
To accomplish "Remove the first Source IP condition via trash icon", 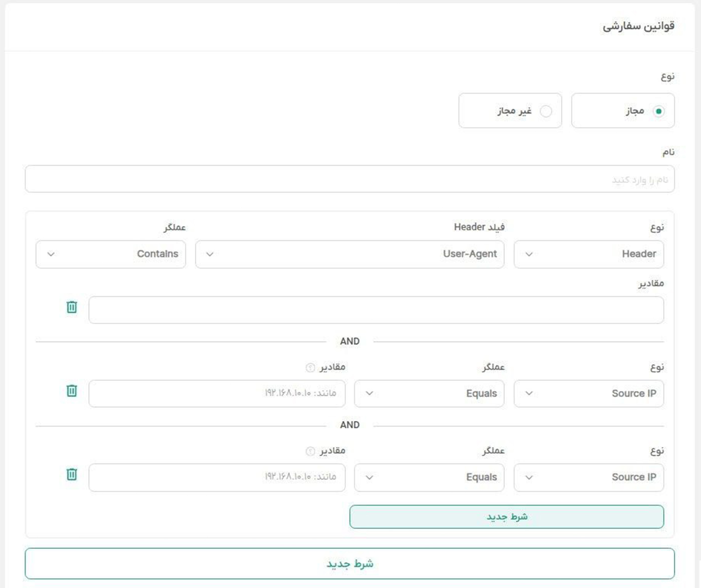I will (72, 392).
